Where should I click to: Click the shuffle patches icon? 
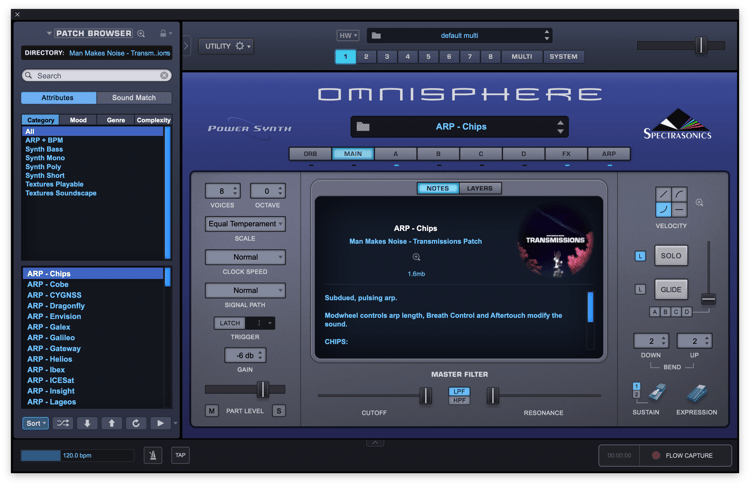pos(63,423)
